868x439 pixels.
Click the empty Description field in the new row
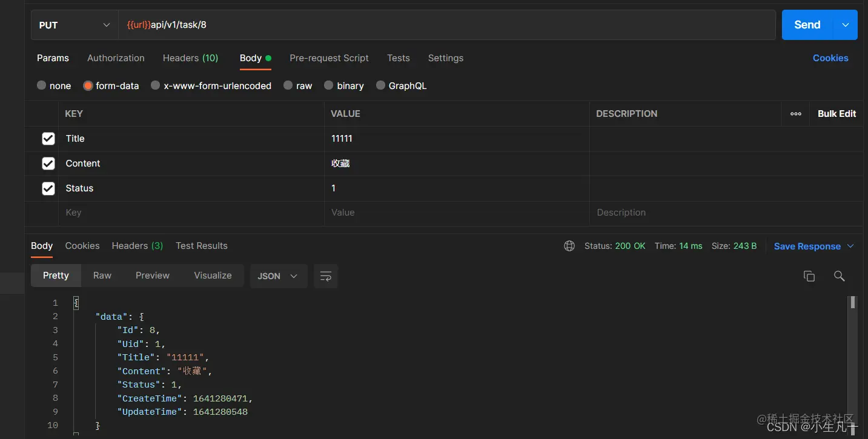coord(726,213)
